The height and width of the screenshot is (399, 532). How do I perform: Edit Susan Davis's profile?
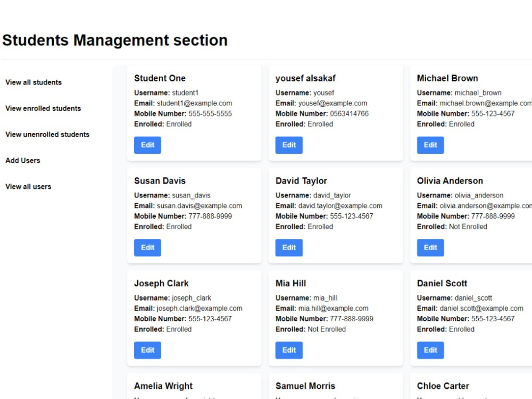tap(147, 247)
